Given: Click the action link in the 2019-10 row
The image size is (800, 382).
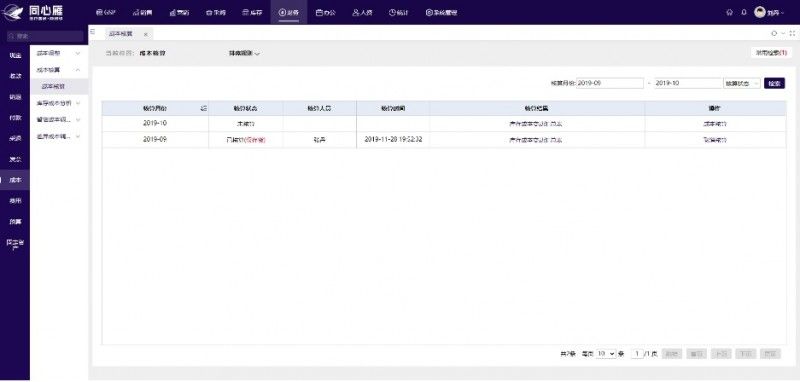Looking at the screenshot, I should pos(715,123).
